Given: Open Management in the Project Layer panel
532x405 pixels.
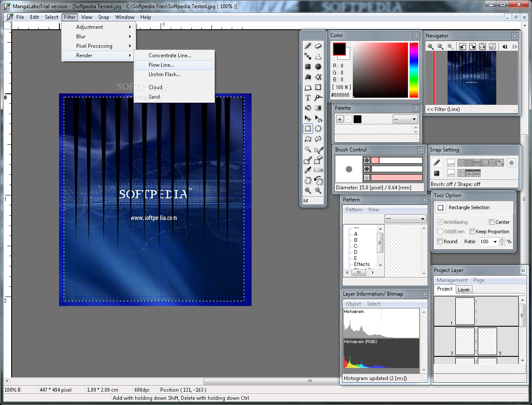Looking at the screenshot, I should (x=452, y=280).
